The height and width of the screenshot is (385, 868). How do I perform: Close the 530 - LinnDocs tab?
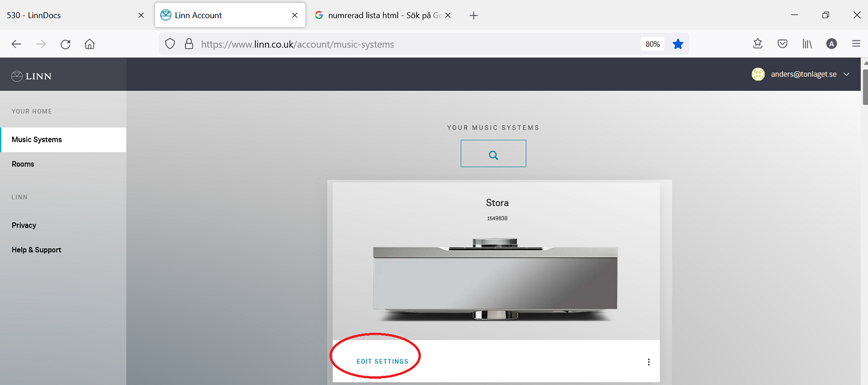(x=141, y=16)
